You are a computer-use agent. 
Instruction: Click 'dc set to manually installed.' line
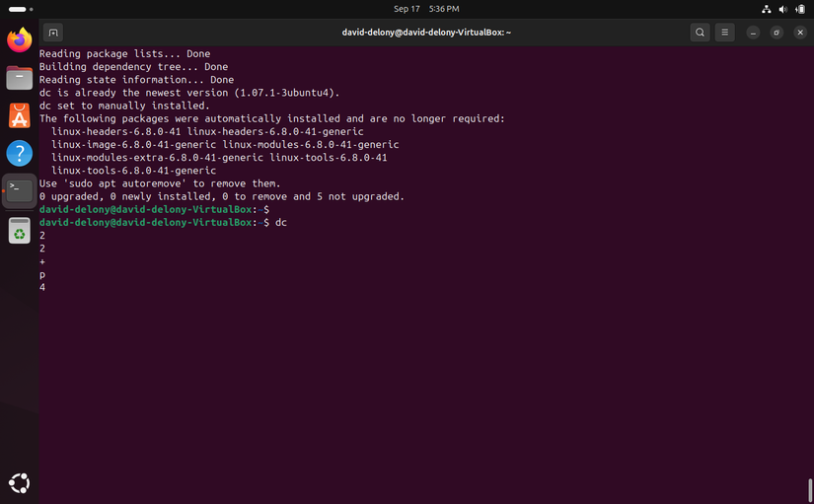[124, 106]
